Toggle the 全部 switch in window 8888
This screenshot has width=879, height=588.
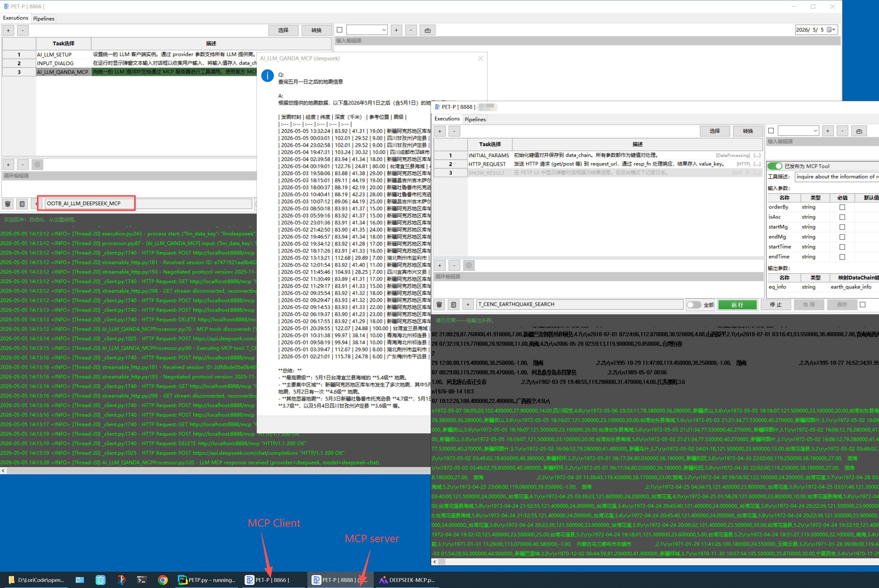point(694,305)
